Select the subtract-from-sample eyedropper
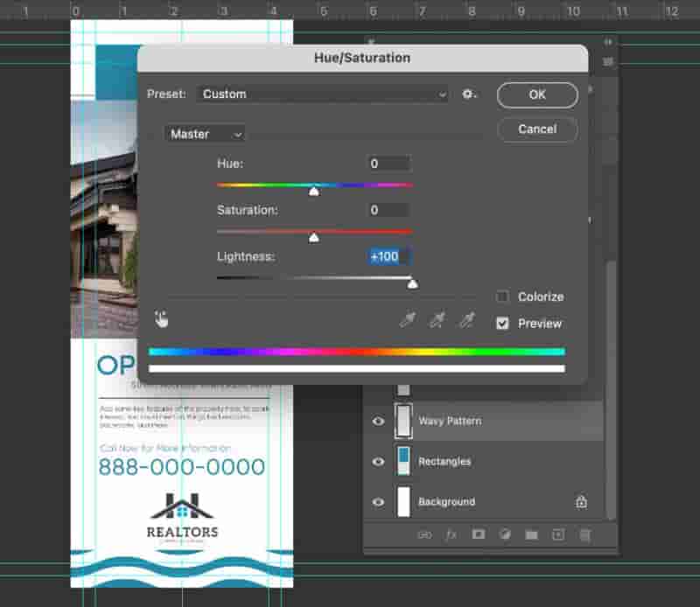 tap(467, 319)
